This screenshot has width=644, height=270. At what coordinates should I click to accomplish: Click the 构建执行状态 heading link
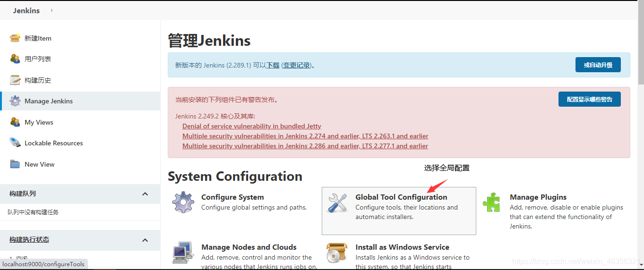coord(29,240)
